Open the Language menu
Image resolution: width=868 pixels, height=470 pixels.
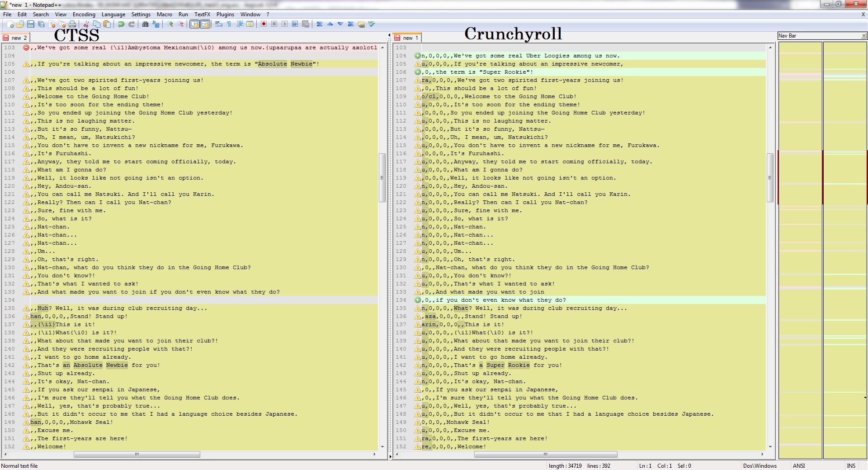click(x=113, y=14)
